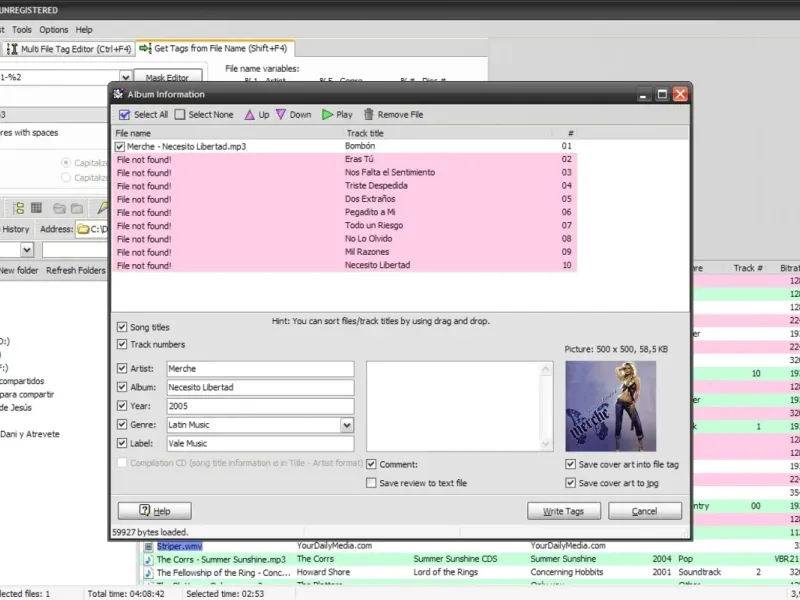Select Striper.wmv in the file list
The image size is (800, 600).
pos(180,546)
